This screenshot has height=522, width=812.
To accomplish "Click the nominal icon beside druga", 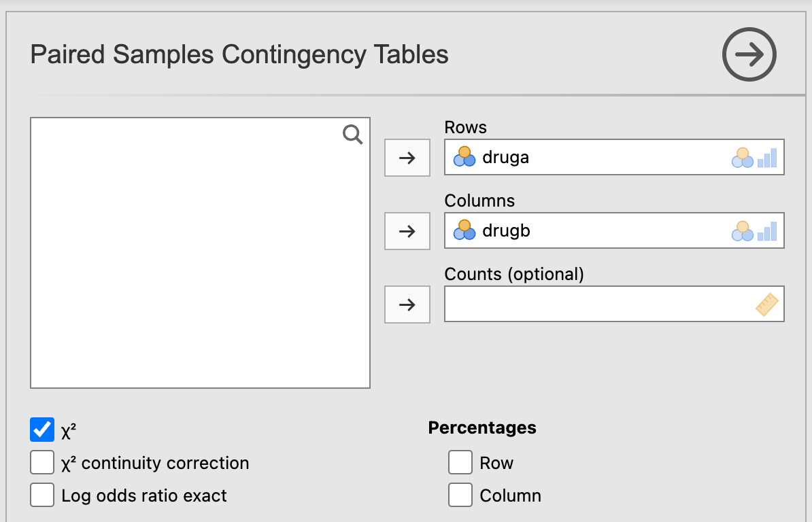I will 464,157.
